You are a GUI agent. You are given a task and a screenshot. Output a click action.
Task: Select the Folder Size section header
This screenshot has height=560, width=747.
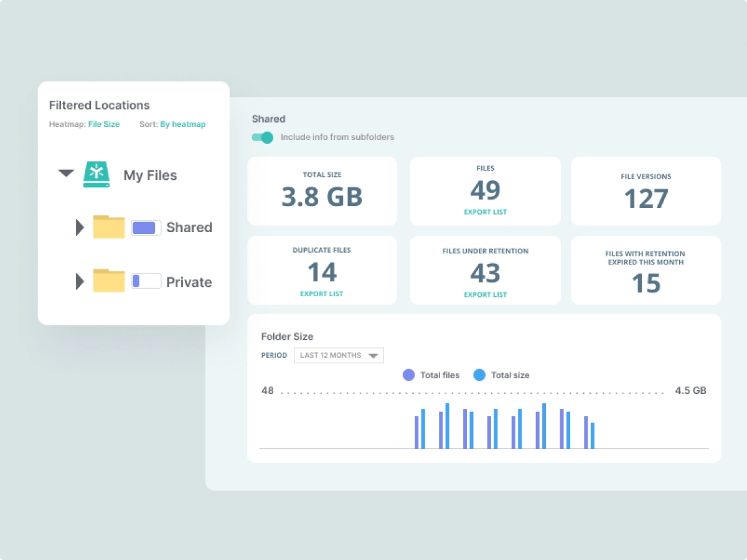pos(287,336)
